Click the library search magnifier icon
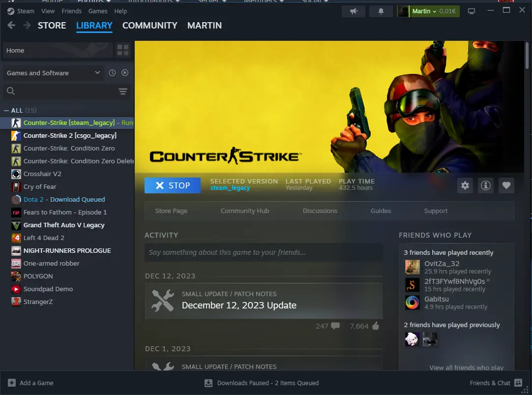Viewport: 532px width, 395px height. click(x=10, y=91)
